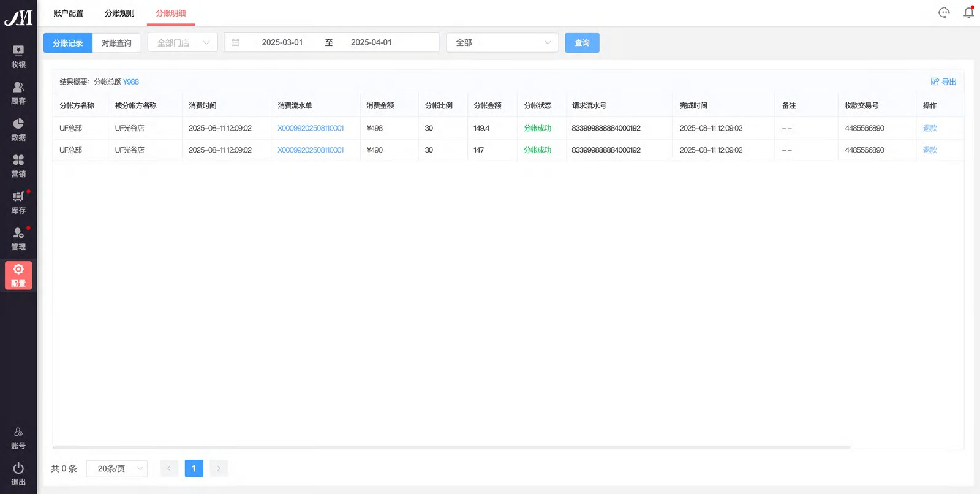Image resolution: width=980 pixels, height=494 pixels.
Task: Click the 分帐状态 column header
Action: [x=538, y=105]
